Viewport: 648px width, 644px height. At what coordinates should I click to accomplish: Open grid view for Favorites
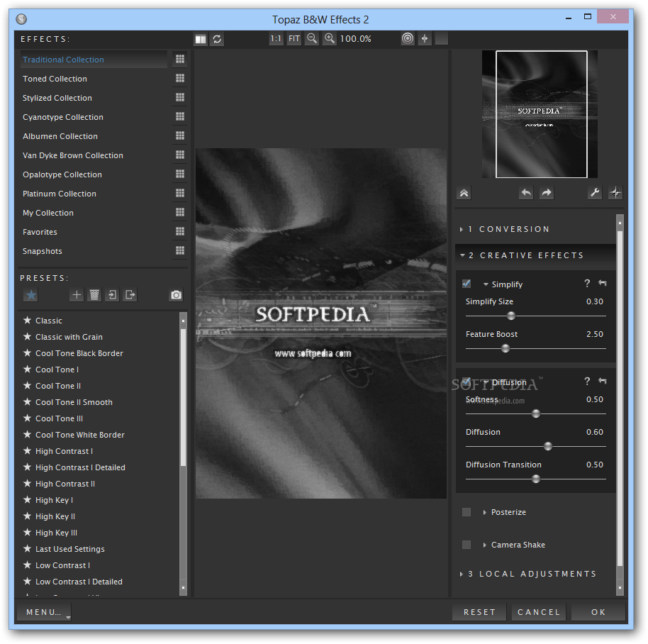[180, 231]
